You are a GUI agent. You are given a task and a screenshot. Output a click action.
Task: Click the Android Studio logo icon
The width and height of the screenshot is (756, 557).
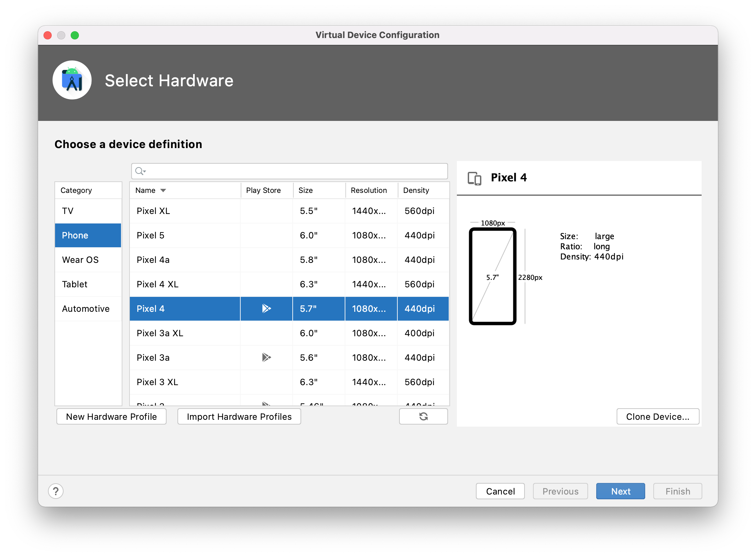(72, 80)
